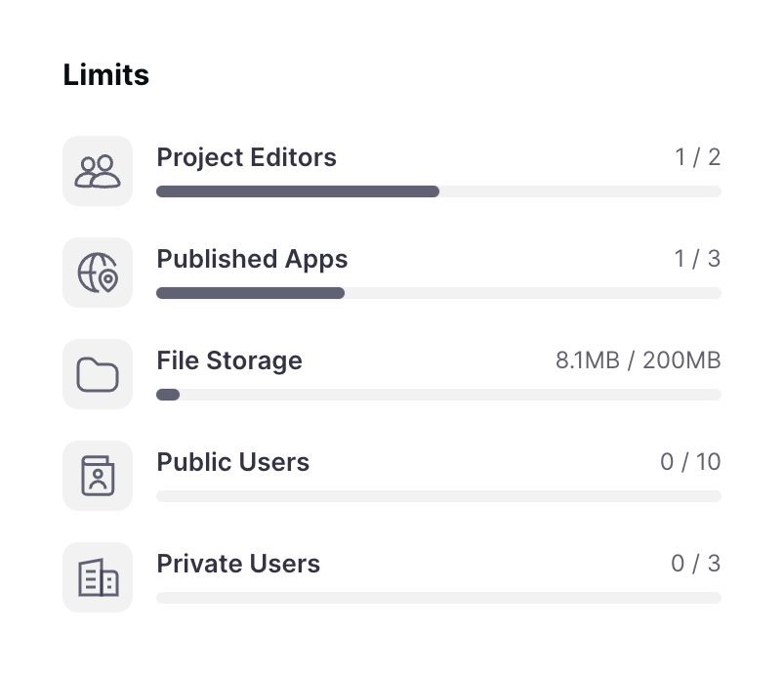Click the Project Editors label
This screenshot has height=675, width=784.
246,157
